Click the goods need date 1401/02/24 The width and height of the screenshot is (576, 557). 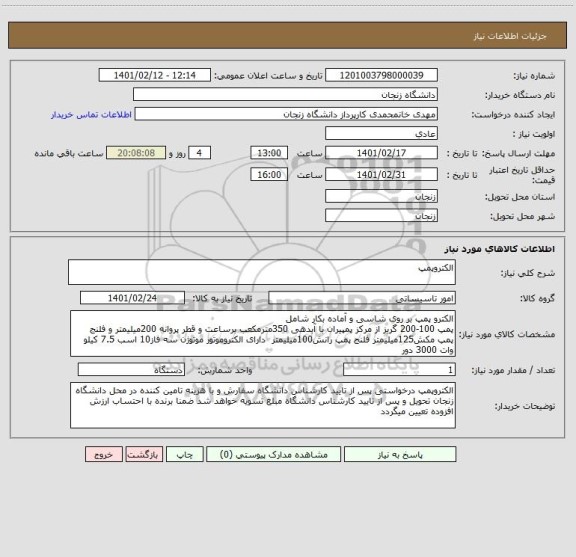(132, 298)
